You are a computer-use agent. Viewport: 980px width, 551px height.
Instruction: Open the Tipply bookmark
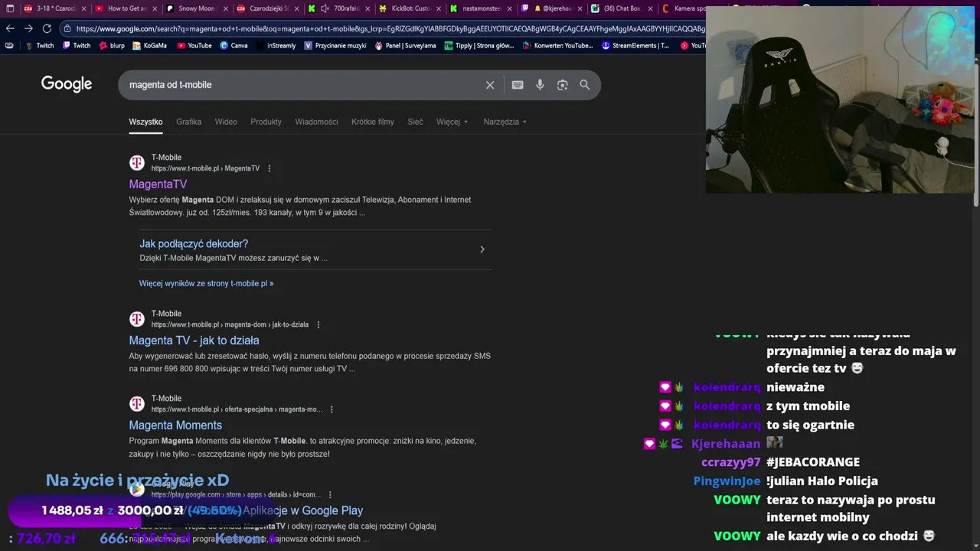tap(479, 45)
